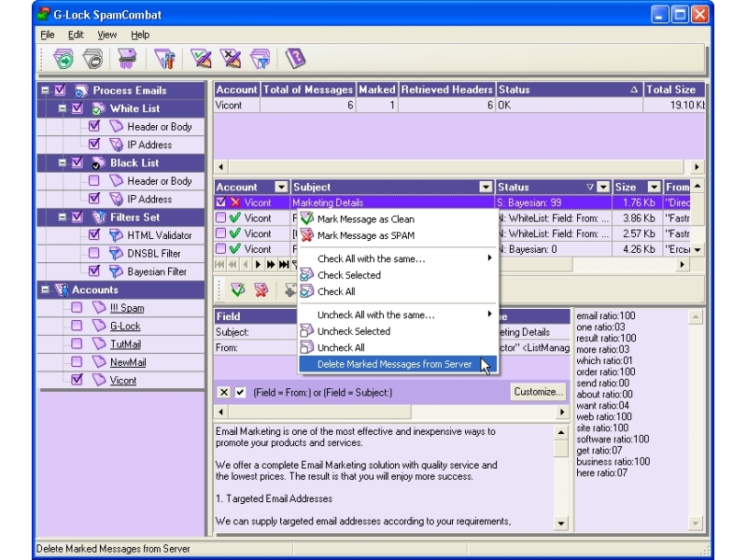Open the Account column filter dropdown
Screen dimensions: 747x560
(x=281, y=188)
